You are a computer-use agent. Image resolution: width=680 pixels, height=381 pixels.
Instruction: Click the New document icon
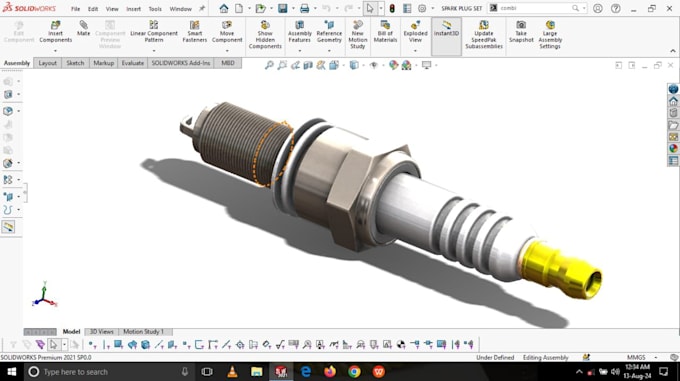(239, 8)
